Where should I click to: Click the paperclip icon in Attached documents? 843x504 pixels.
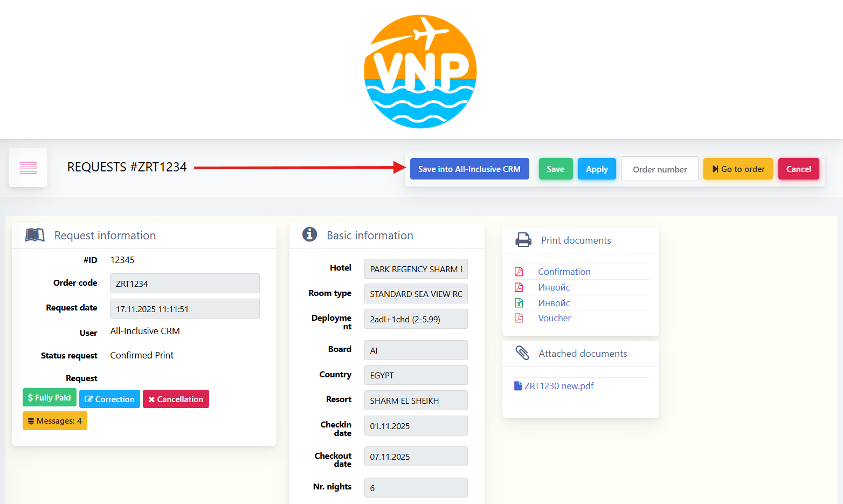(x=522, y=353)
